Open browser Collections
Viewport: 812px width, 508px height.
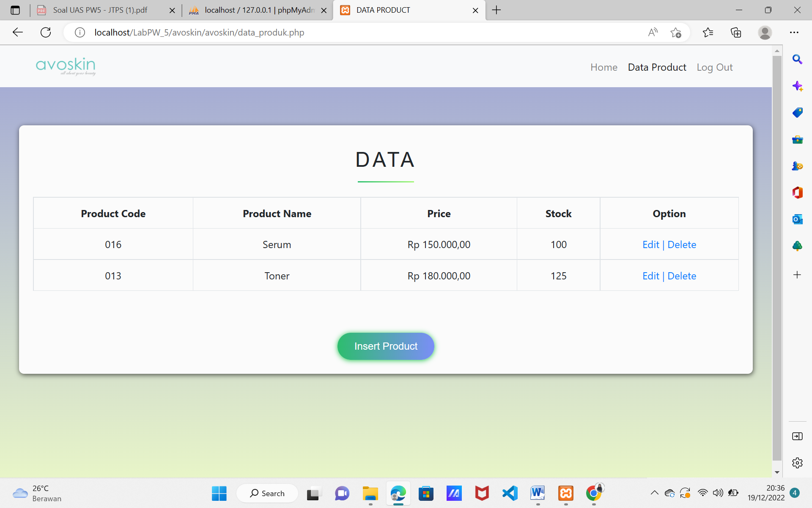(x=736, y=32)
